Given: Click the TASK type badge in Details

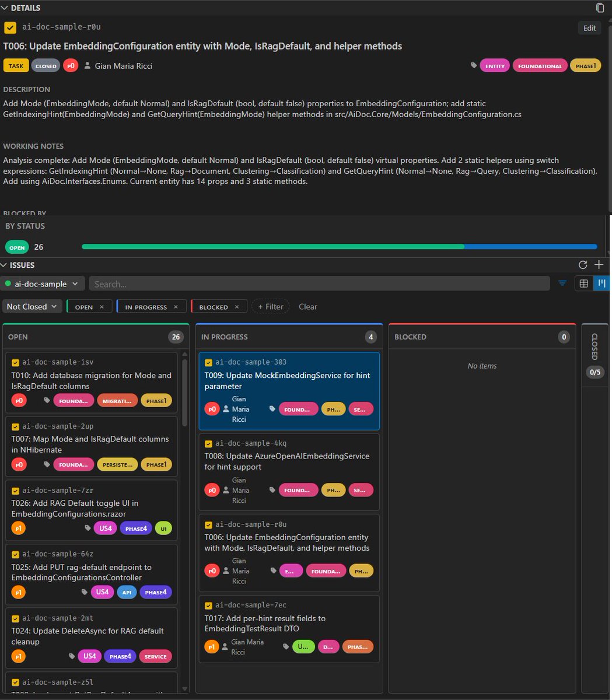Looking at the screenshot, I should point(16,66).
